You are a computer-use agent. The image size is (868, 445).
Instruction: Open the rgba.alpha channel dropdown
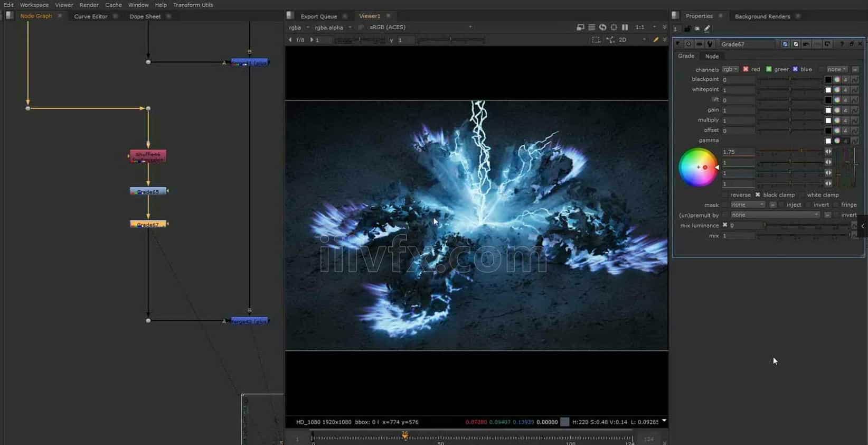[x=333, y=27]
